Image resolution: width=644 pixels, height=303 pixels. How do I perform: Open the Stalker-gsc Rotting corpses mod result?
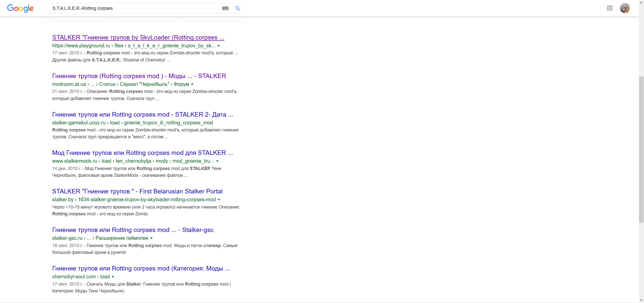click(x=133, y=230)
